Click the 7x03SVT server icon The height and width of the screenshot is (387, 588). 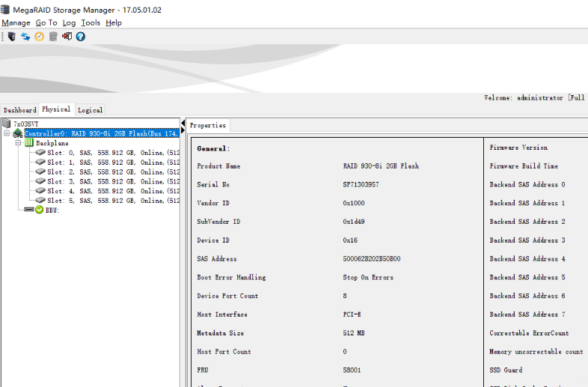coord(7,124)
